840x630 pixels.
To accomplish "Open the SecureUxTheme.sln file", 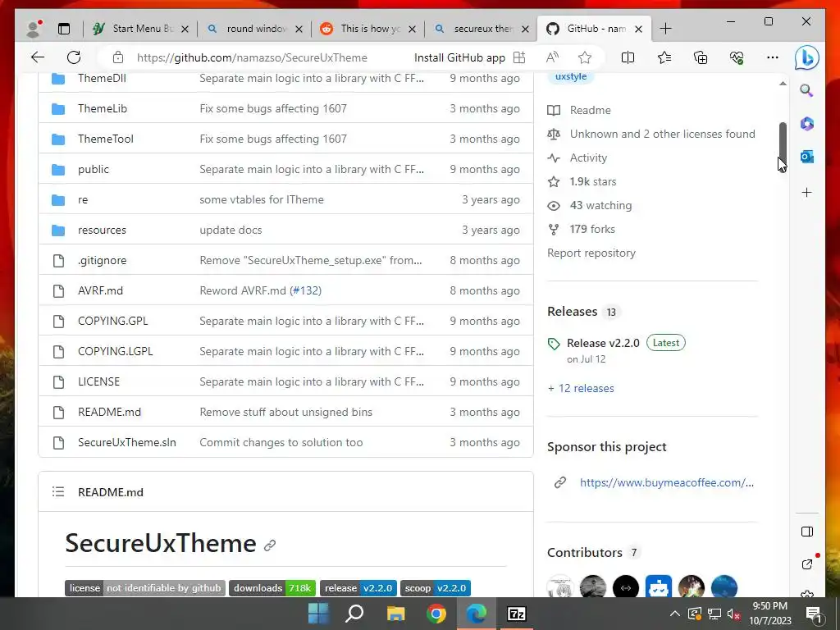I will tap(127, 442).
